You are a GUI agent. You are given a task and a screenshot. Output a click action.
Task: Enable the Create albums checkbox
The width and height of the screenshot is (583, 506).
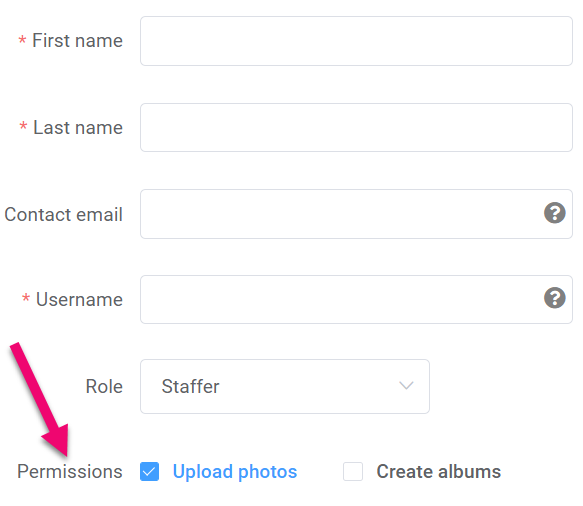[353, 471]
